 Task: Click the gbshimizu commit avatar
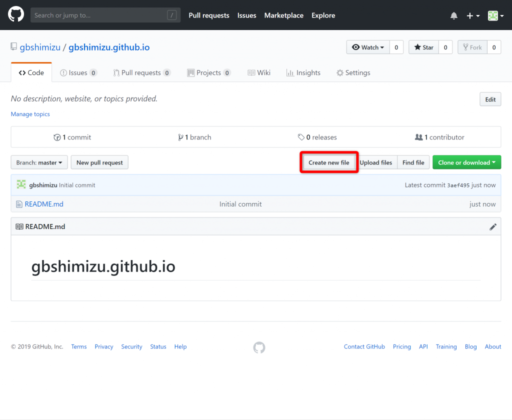click(x=21, y=184)
